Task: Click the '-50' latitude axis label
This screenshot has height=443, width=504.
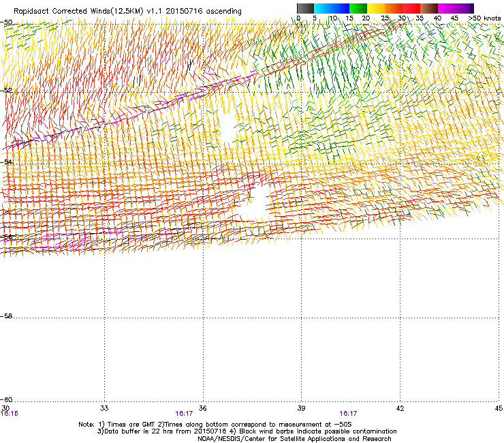Action: 6,22
